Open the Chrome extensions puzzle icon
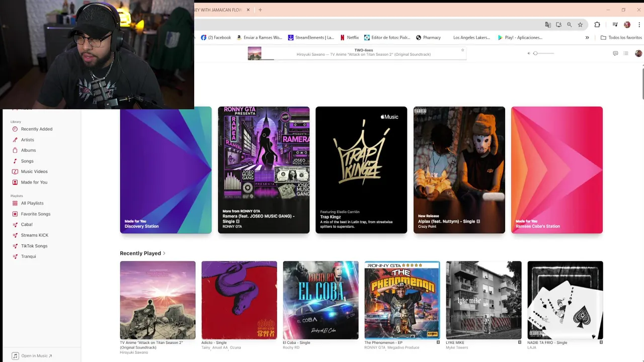This screenshot has height=362, width=644. (597, 25)
